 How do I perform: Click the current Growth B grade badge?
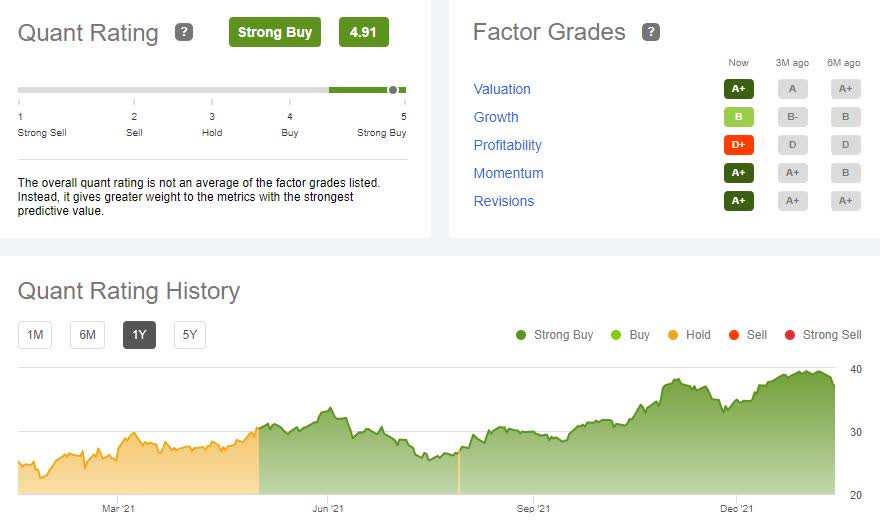739,117
